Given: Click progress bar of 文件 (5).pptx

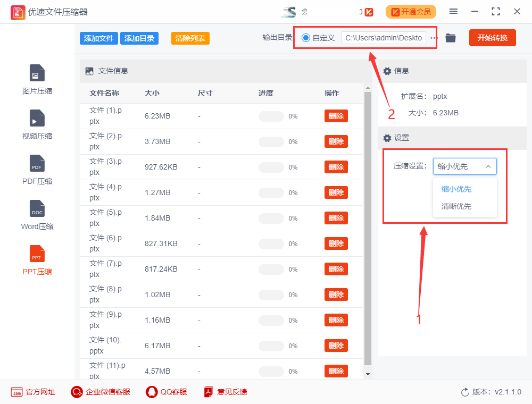Looking at the screenshot, I should pos(271,218).
